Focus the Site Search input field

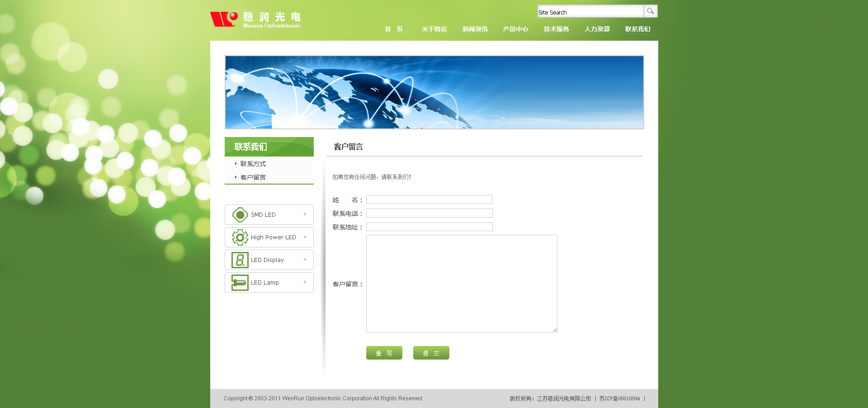[590, 12]
